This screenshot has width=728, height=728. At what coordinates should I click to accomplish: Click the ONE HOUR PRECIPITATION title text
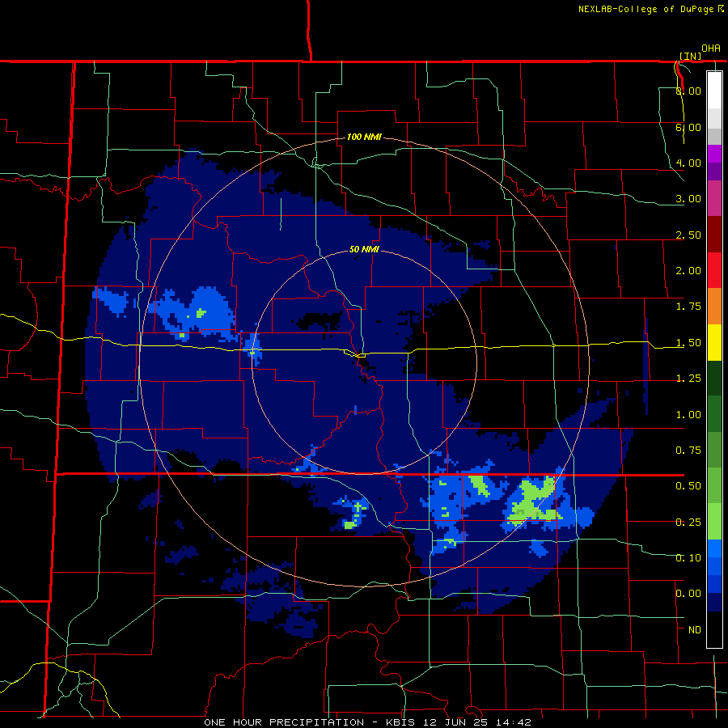(x=284, y=722)
